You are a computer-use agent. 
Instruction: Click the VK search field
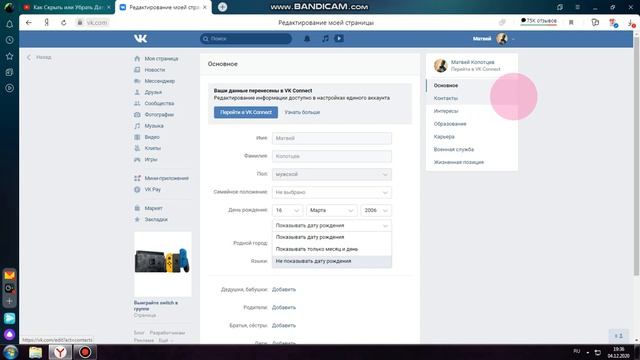coord(246,38)
